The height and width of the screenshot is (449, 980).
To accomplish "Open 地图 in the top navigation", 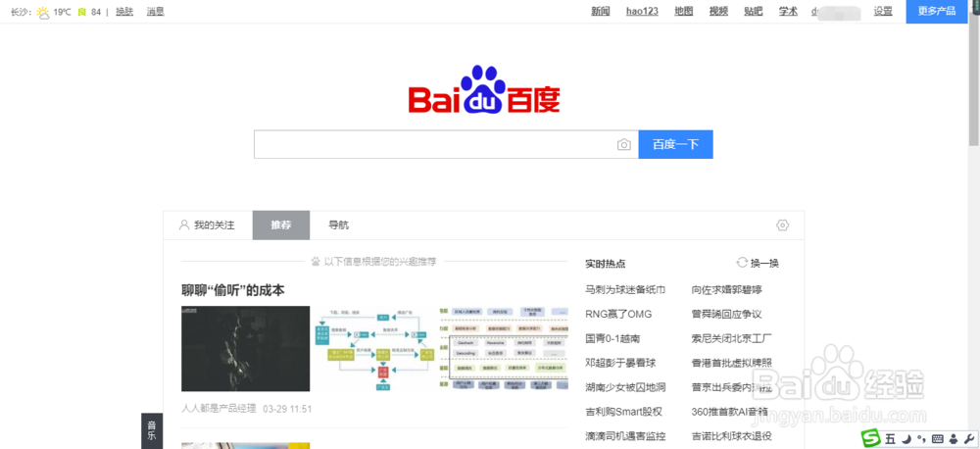I will coord(684,11).
